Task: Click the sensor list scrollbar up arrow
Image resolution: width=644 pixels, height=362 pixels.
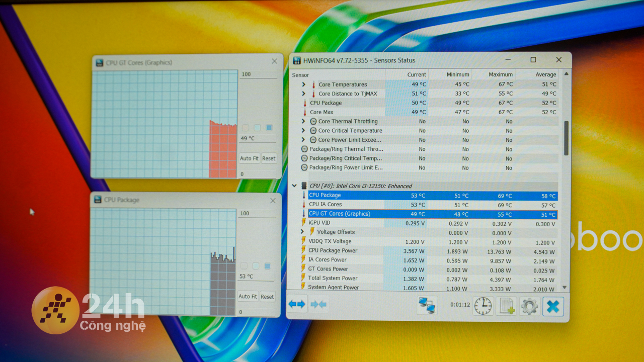Action: pyautogui.click(x=566, y=74)
